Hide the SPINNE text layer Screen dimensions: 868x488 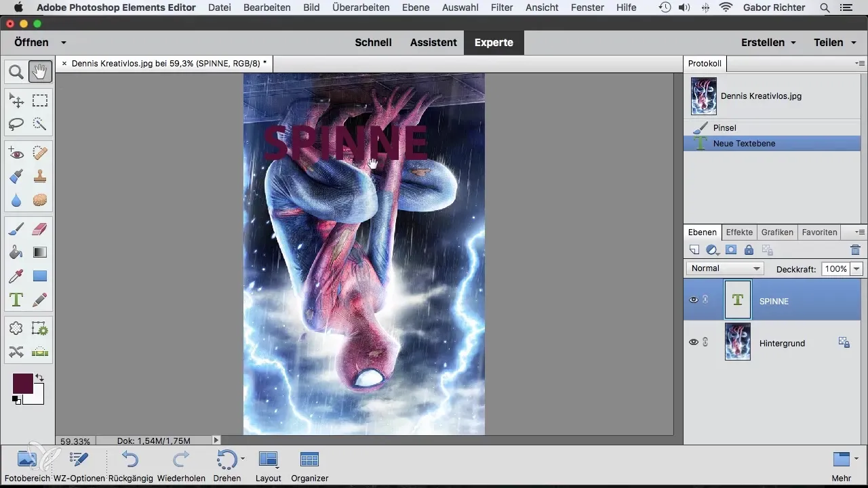click(693, 300)
